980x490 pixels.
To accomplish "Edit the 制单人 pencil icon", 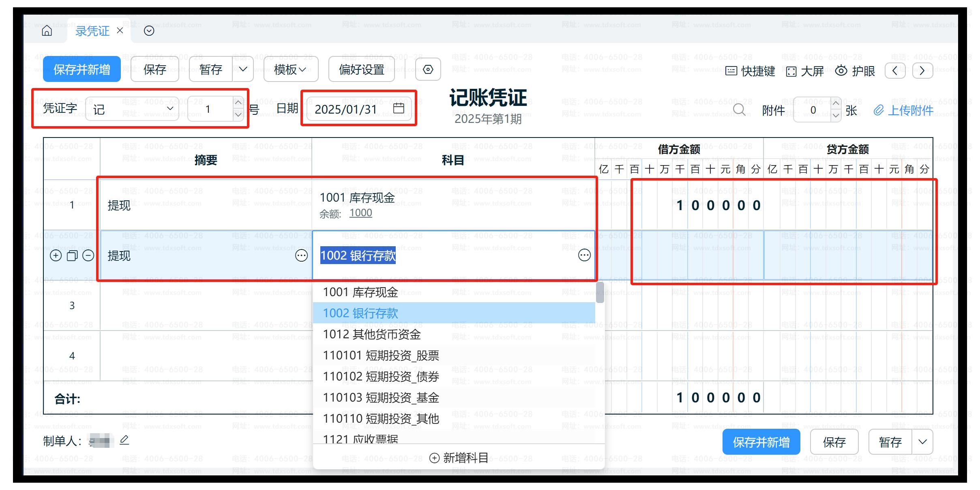I will (x=124, y=440).
